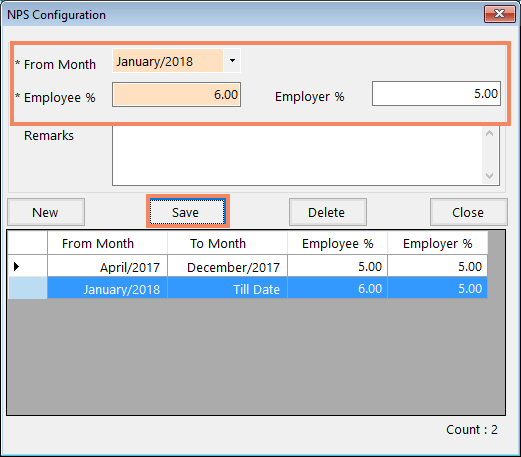Select the April/2017 cell in grid
This screenshot has width=521, height=457.
[x=107, y=266]
